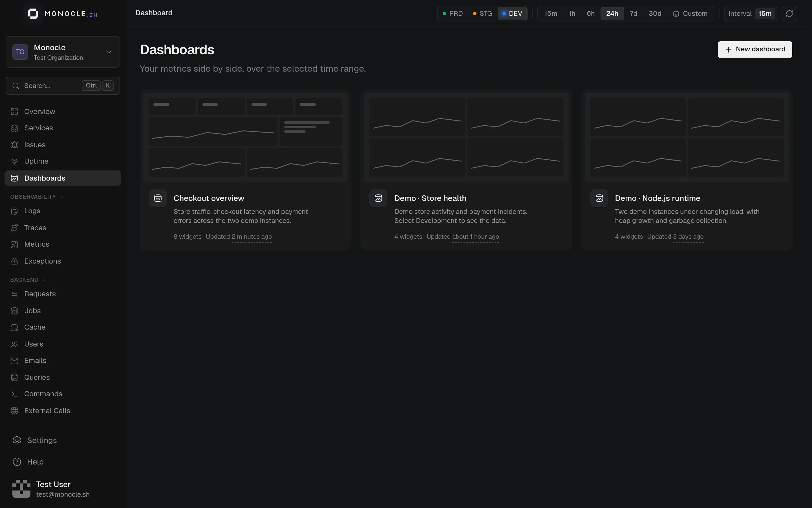
Task: Go to the Services page
Action: pyautogui.click(x=63, y=128)
